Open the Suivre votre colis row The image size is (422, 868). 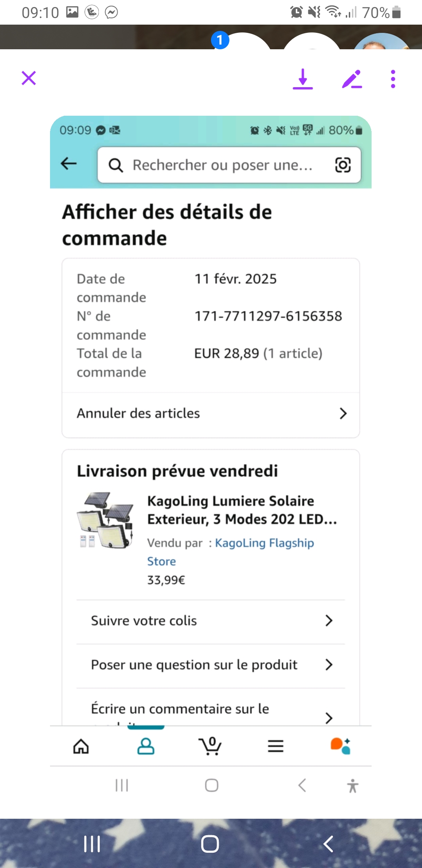(x=211, y=621)
